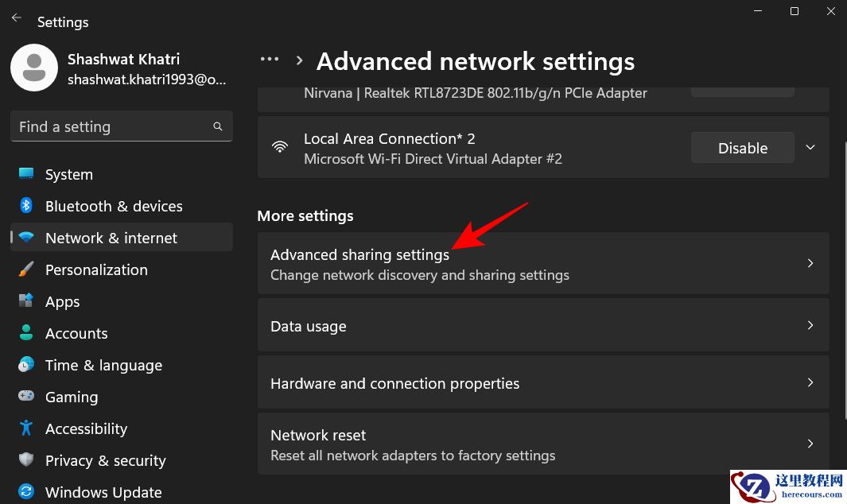Click the Personalization brush icon
This screenshot has height=504, width=847.
pos(28,269)
